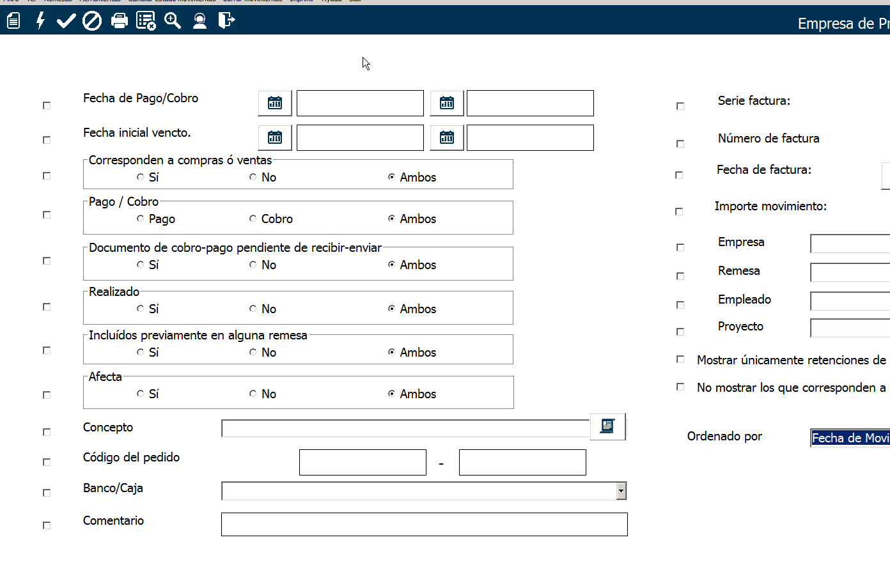Click the Comentario text field
This screenshot has height=588, width=890.
424,524
